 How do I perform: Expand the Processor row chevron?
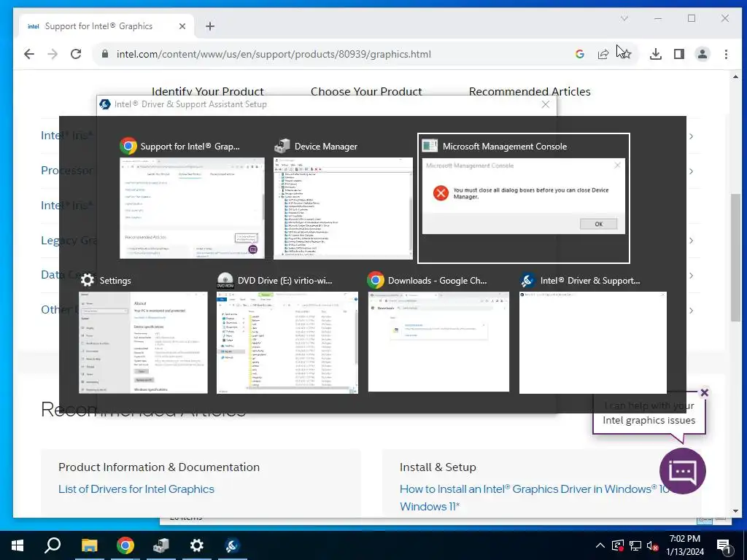(x=691, y=171)
